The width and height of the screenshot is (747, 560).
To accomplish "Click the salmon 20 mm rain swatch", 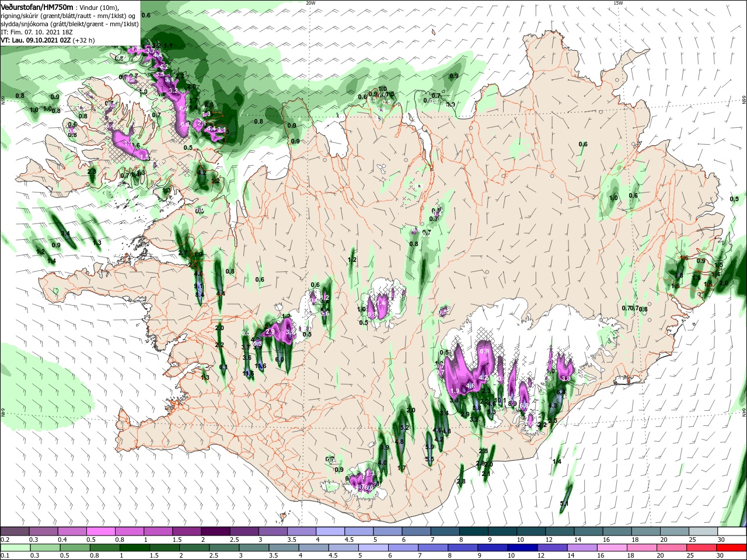I will coord(671,547).
